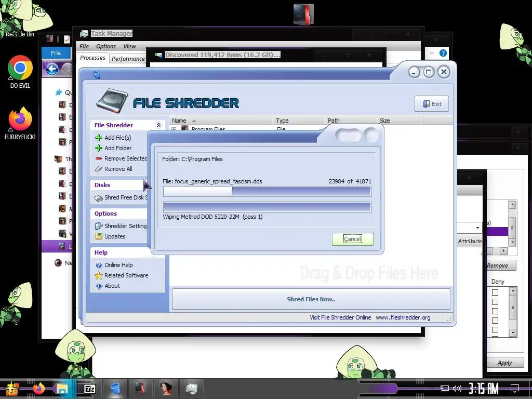Viewport: 532px width, 399px height.
Task: Follow the www.fileshredder.org link
Action: coord(403,317)
